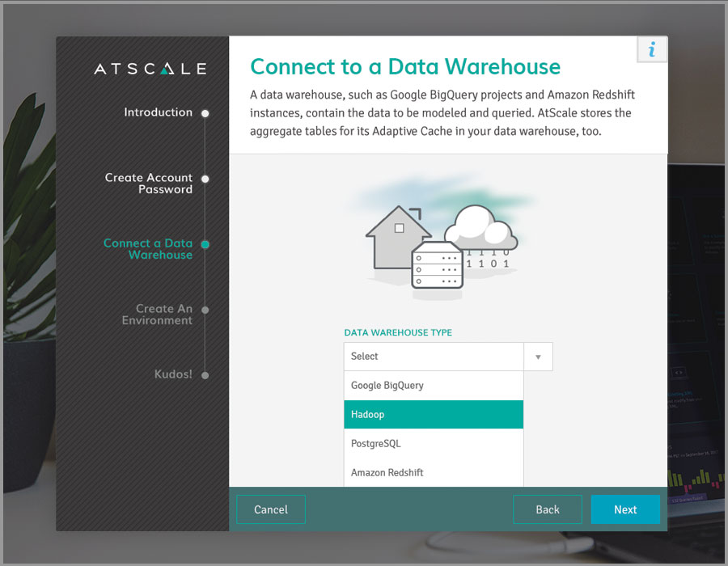Screen dimensions: 728x566
Task: Cancel the setup wizard
Action: click(x=271, y=509)
